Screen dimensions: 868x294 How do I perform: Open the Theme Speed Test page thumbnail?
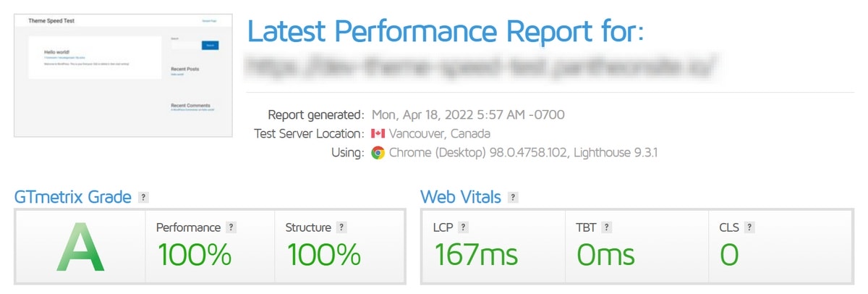coord(124,75)
